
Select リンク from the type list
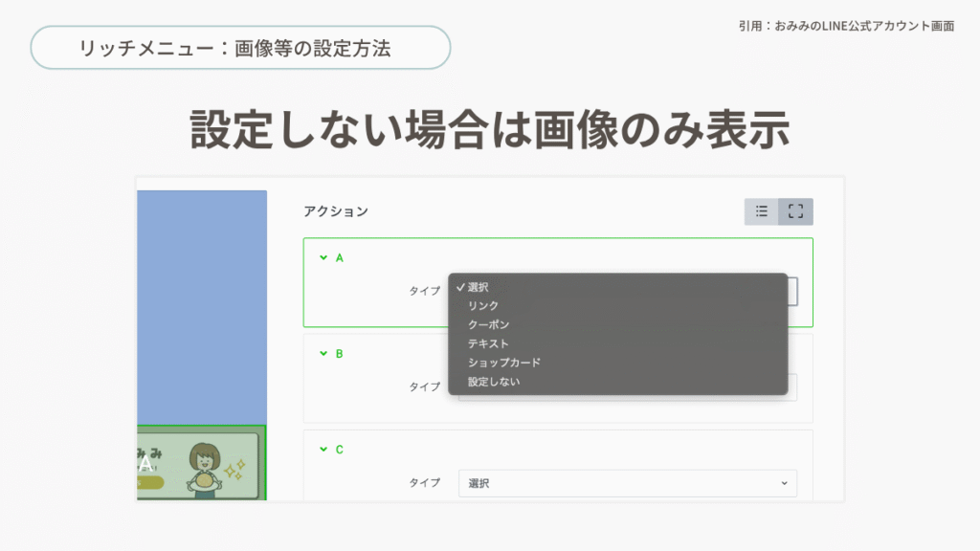pyautogui.click(x=483, y=306)
